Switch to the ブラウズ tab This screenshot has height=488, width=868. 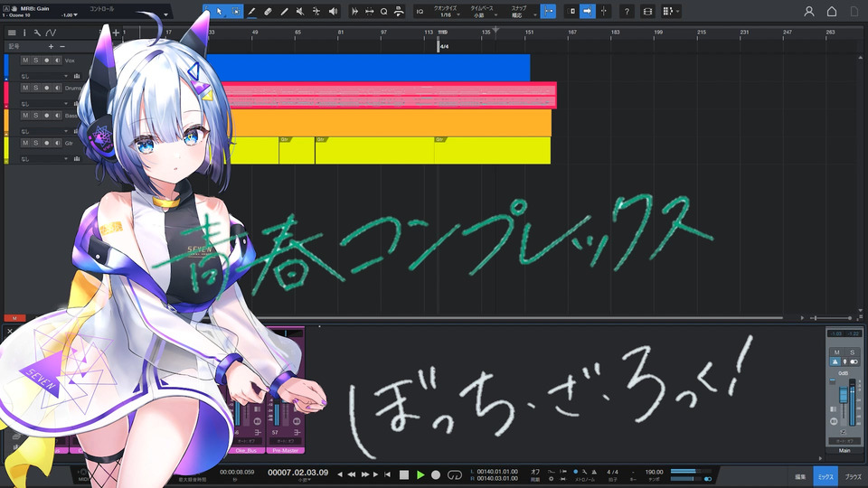(x=853, y=476)
